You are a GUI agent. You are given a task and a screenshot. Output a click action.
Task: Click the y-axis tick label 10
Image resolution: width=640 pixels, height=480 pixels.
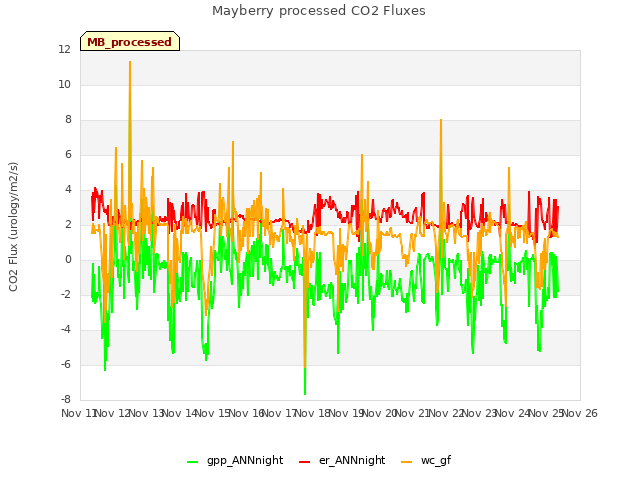click(x=64, y=84)
